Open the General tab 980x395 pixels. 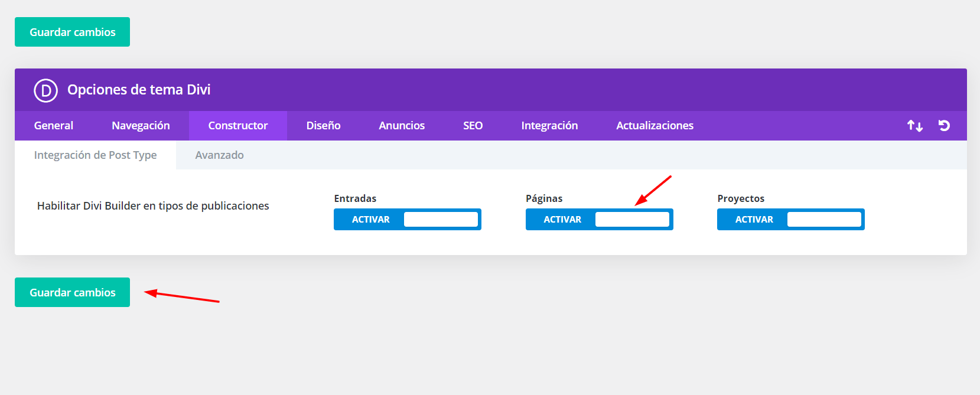[x=54, y=126]
